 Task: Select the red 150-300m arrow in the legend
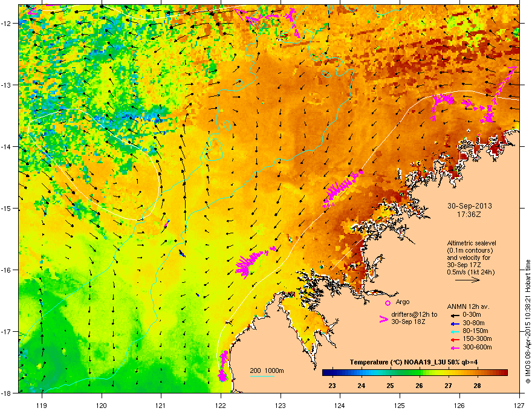[x=455, y=339]
